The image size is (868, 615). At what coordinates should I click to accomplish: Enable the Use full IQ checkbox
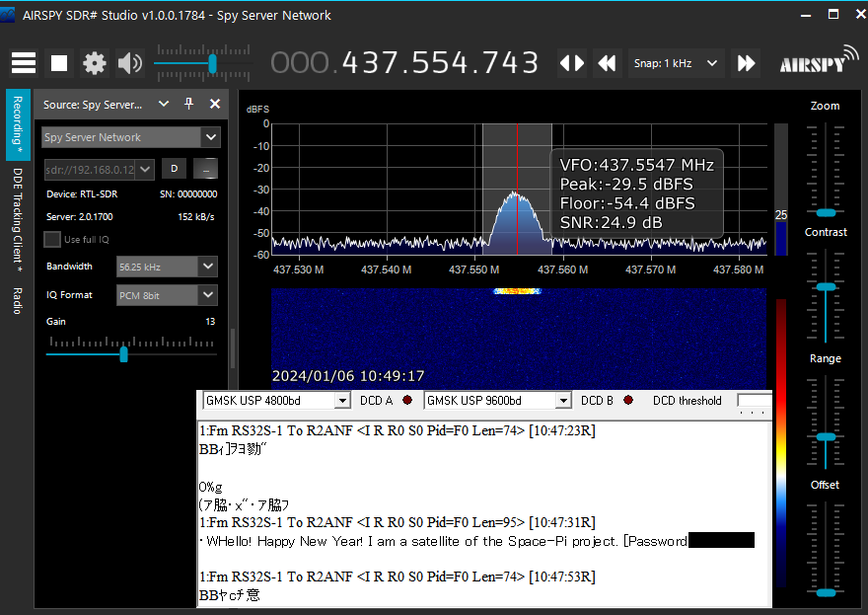click(x=52, y=239)
